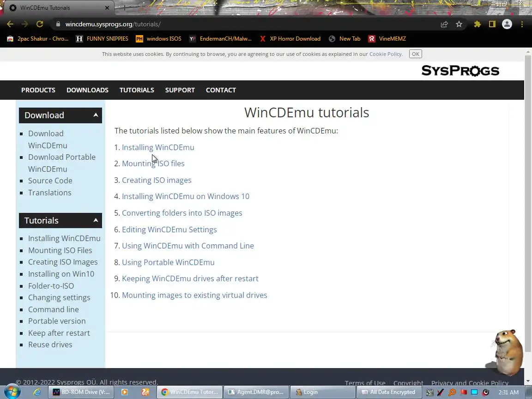
Task: Open the TUTORIALS menu
Action: click(137, 90)
